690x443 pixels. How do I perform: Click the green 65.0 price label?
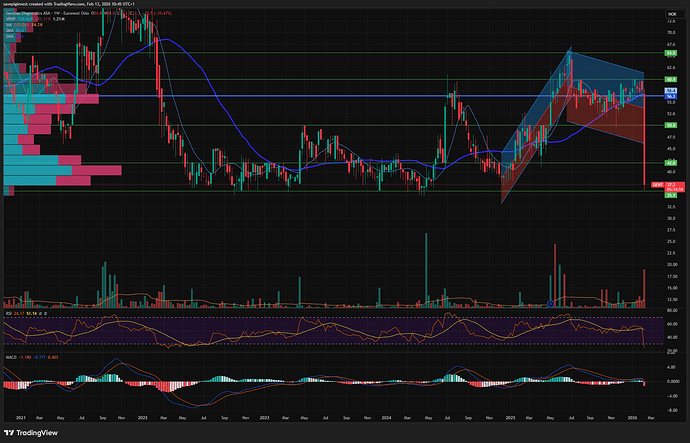[x=668, y=52]
